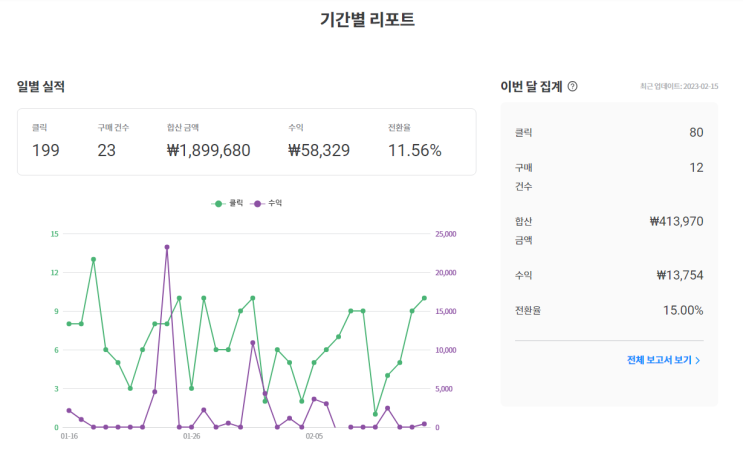Click the 01-26 x-axis date label

[191, 436]
